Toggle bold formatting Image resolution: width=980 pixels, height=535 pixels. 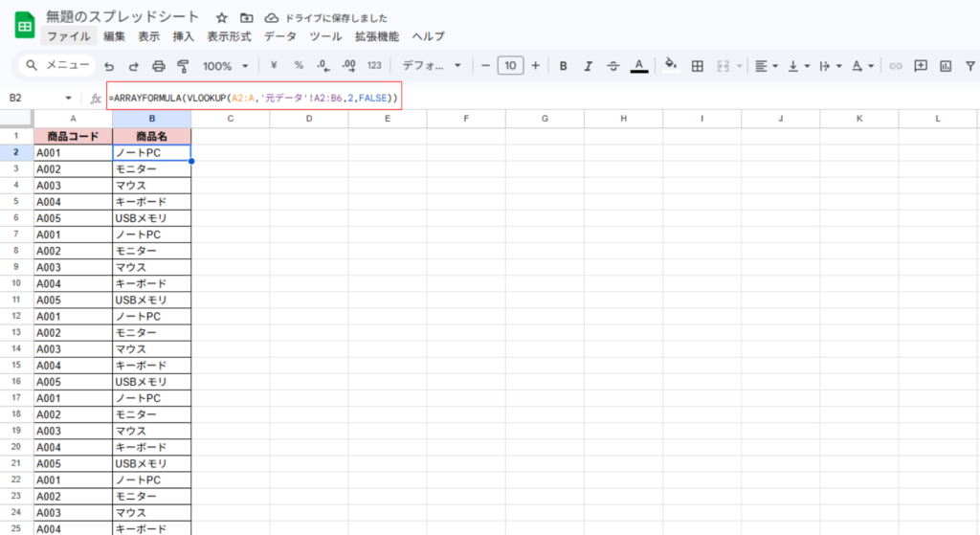pos(563,66)
